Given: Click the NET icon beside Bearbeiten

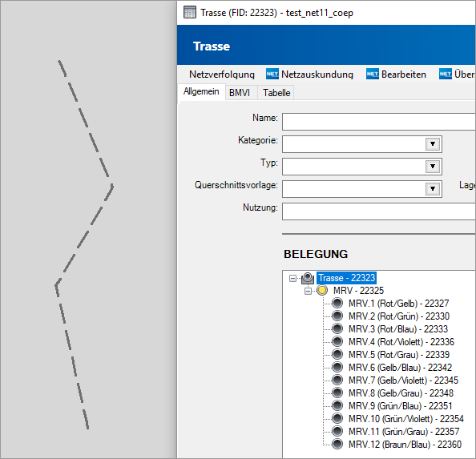Looking at the screenshot, I should point(372,74).
